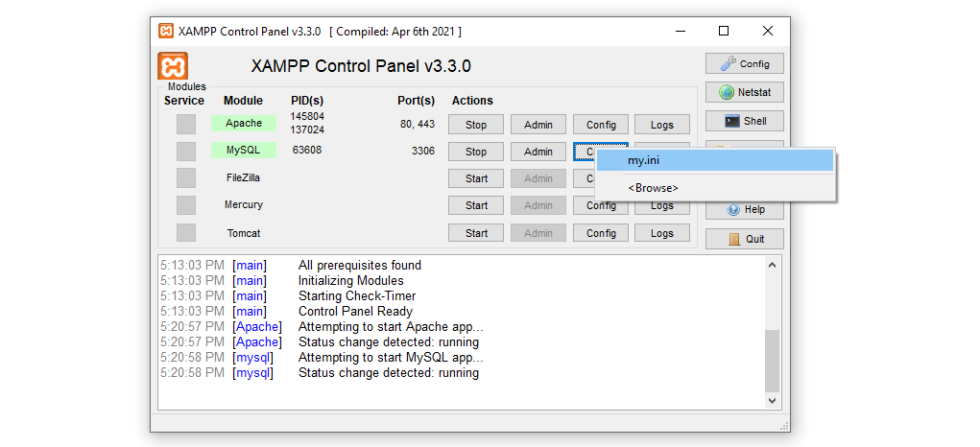The height and width of the screenshot is (447, 980).
Task: Open the MySQL Admin page
Action: point(538,152)
